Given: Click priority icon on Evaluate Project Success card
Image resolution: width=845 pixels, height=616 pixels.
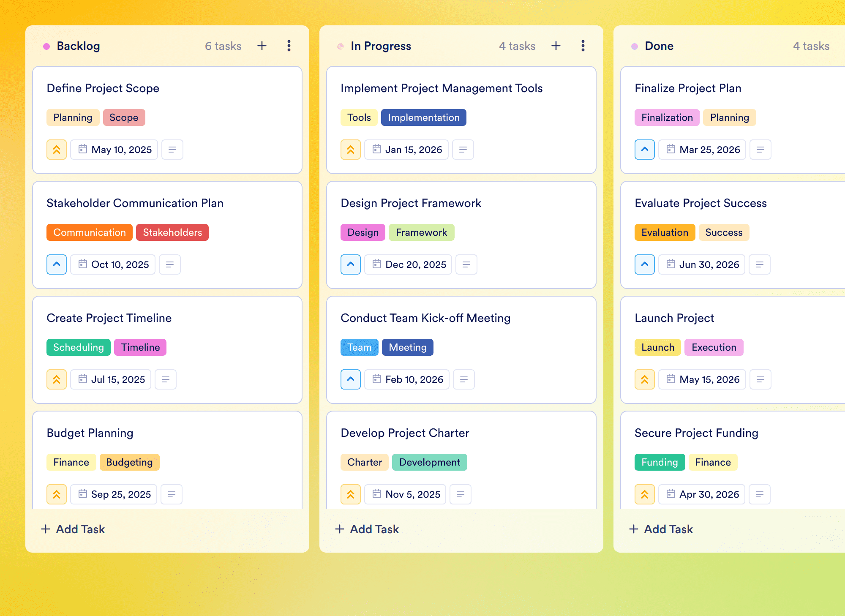Looking at the screenshot, I should [645, 264].
